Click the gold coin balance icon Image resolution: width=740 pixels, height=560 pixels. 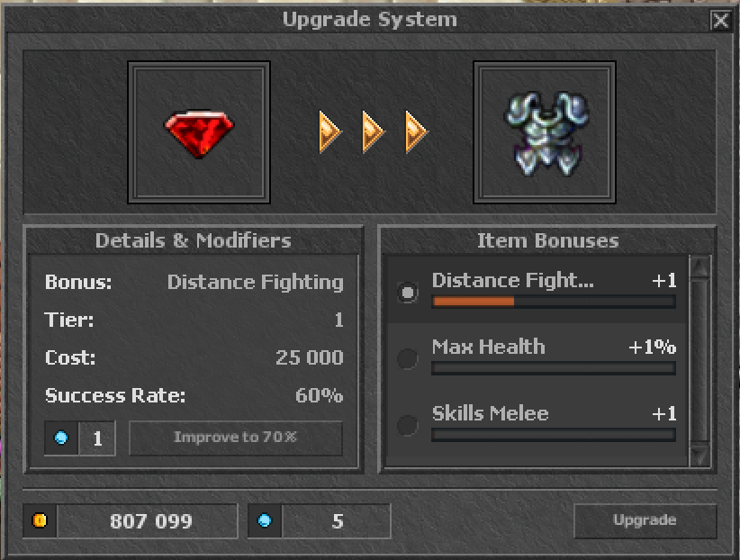point(40,520)
